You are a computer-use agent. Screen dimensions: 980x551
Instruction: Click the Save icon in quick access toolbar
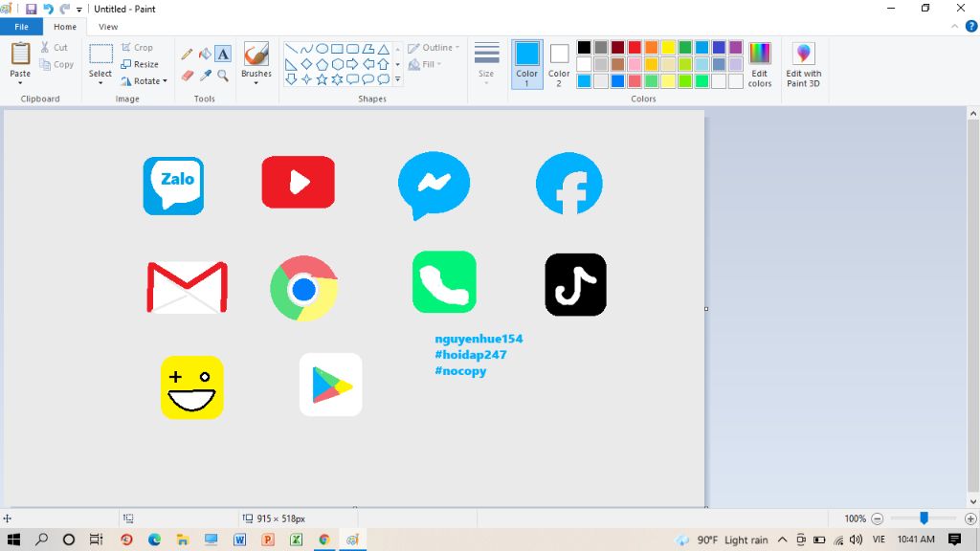pyautogui.click(x=31, y=9)
